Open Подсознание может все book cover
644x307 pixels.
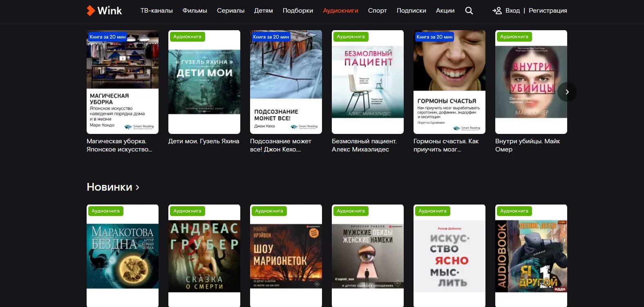tap(286, 82)
